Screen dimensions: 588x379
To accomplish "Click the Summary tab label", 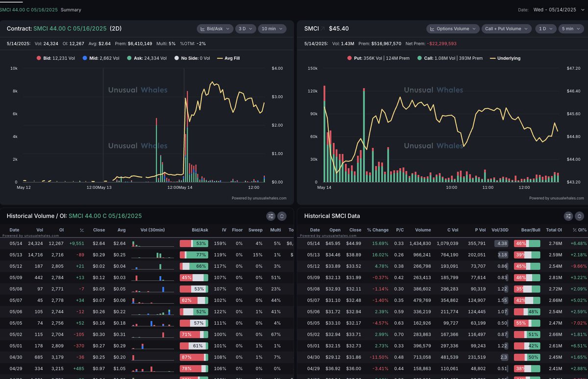I will (71, 10).
